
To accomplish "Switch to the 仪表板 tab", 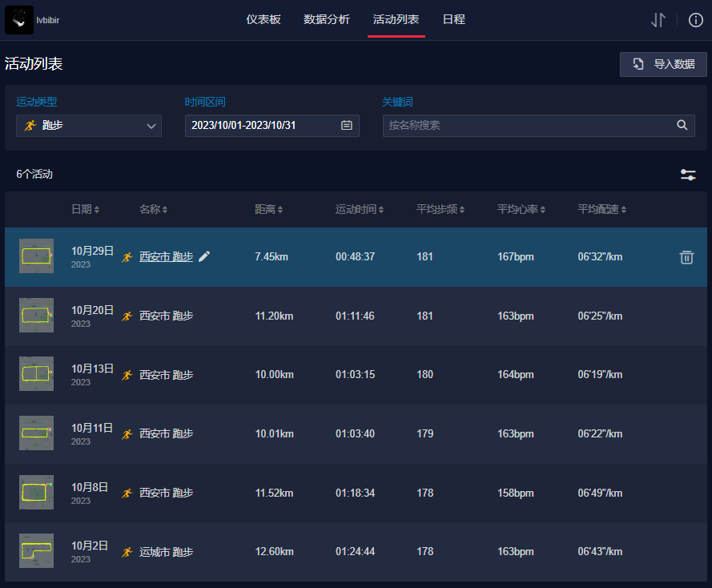I will 263,20.
